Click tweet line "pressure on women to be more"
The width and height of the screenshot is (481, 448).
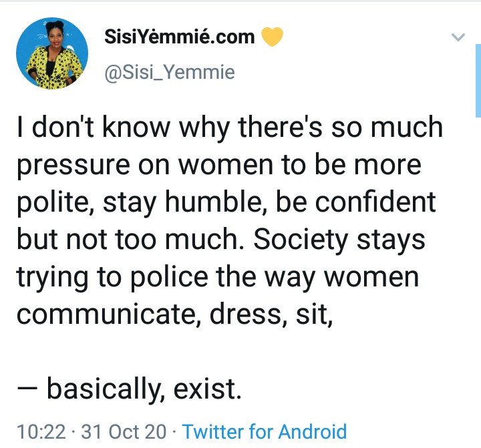219,165
